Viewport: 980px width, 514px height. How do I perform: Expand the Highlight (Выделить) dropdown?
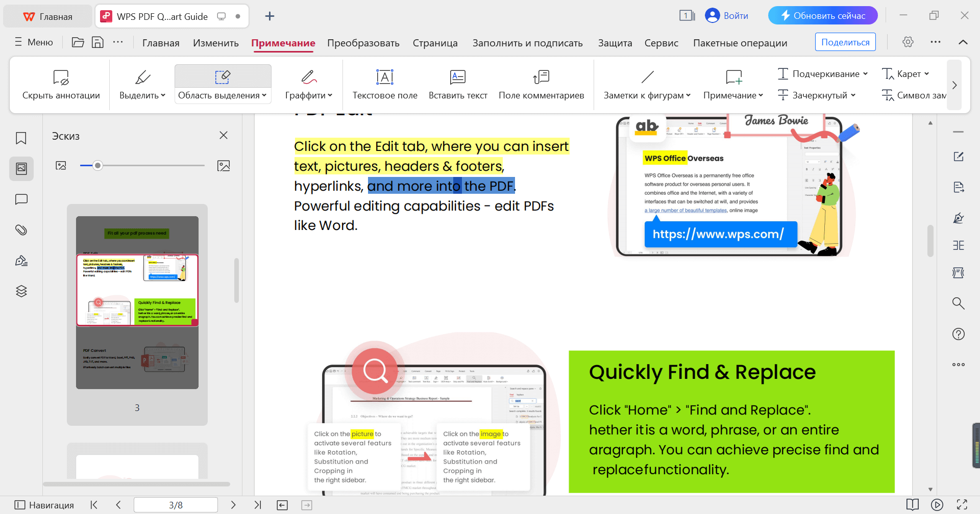pos(163,95)
